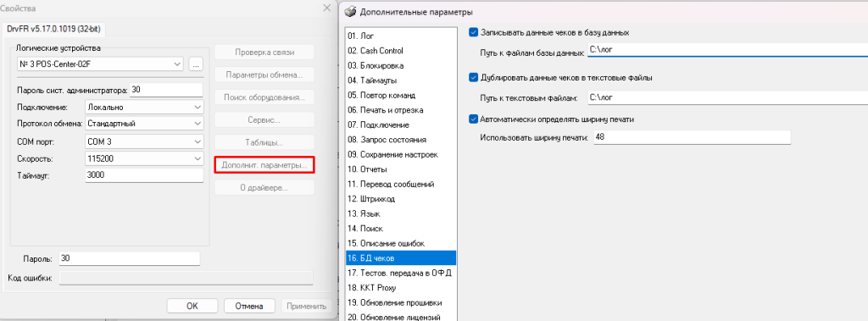Click the Пароль сист. администратора field
Viewport: 868px width, 321px height.
(x=165, y=90)
